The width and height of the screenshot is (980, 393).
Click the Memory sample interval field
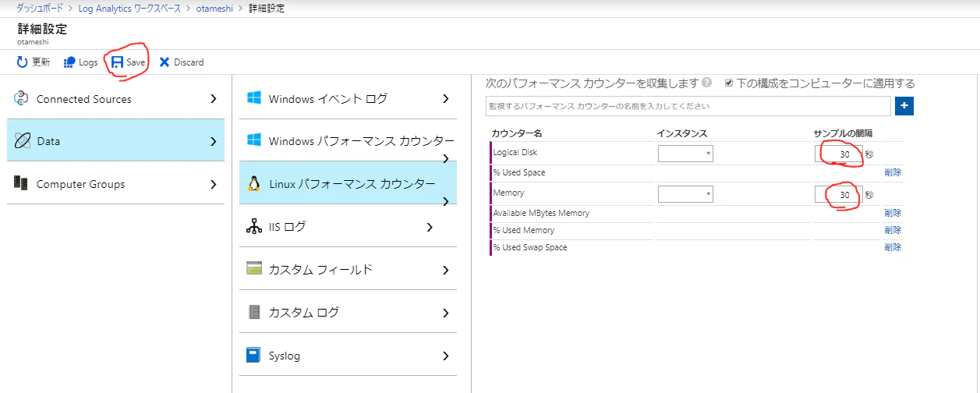coord(839,194)
